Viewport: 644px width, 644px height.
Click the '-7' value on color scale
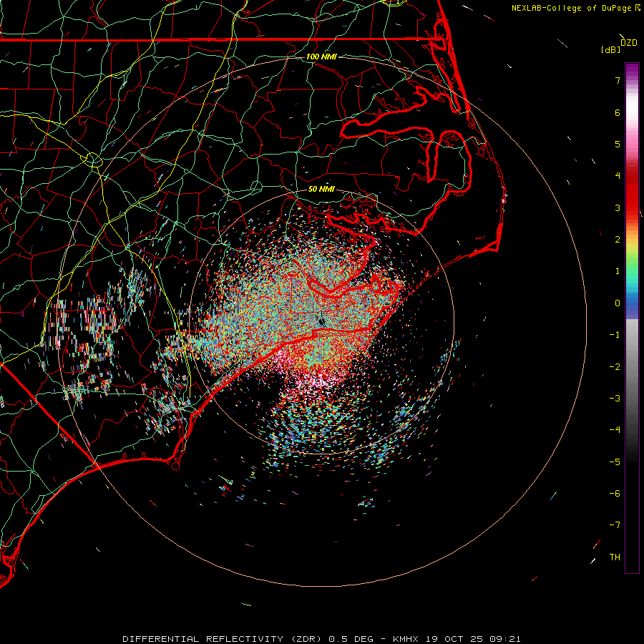tap(615, 525)
